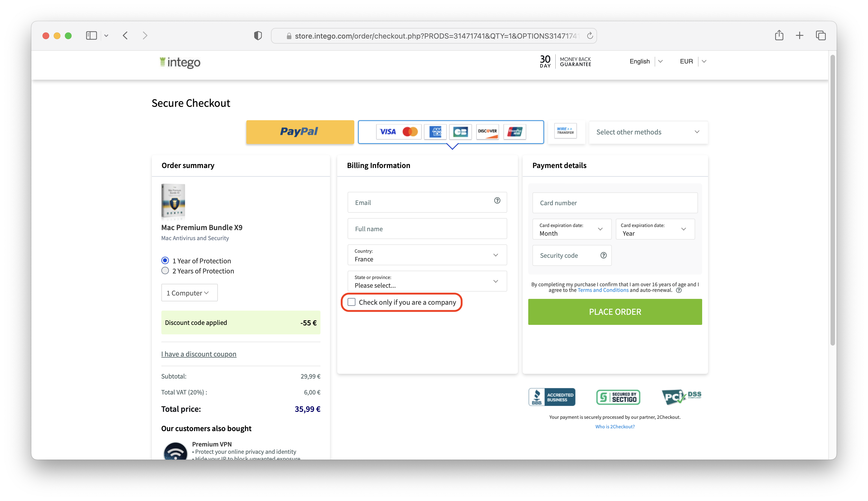Pay with the PayPal button
868x501 pixels.
tap(300, 132)
